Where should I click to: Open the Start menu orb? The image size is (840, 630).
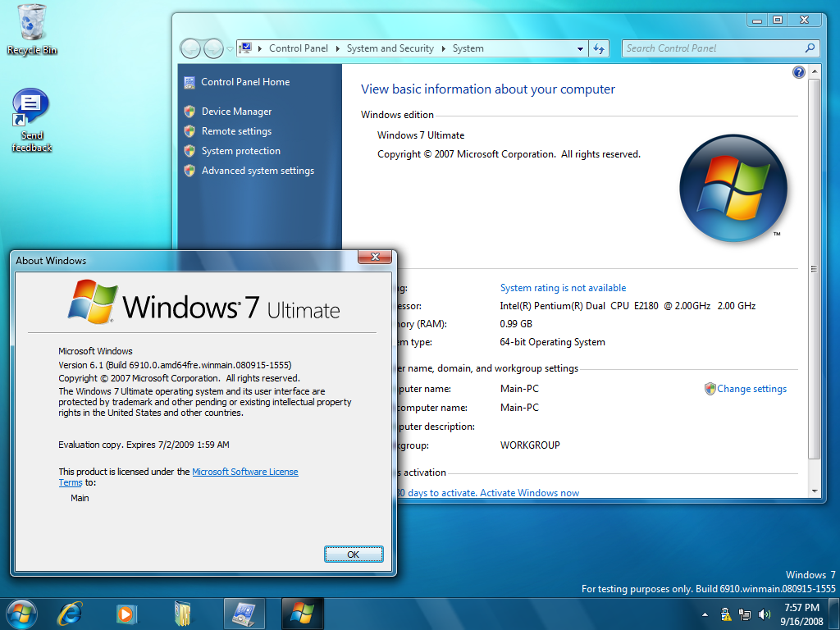tap(21, 613)
